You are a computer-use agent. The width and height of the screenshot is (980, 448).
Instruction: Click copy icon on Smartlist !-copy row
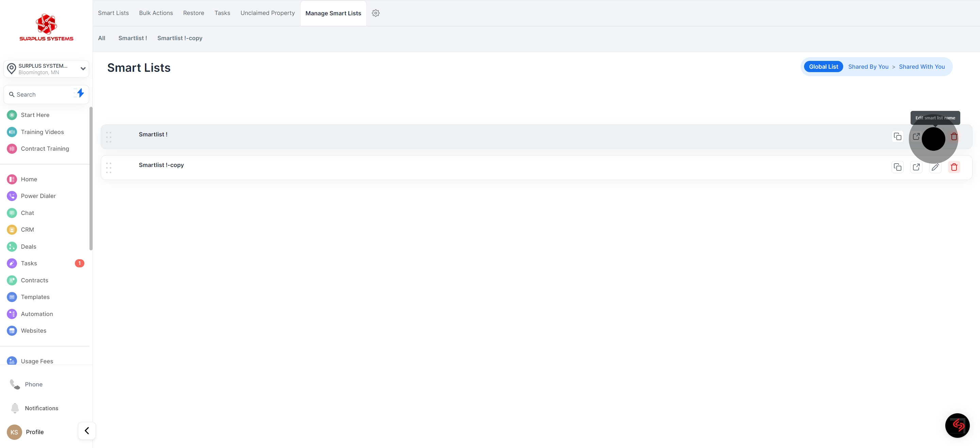pos(897,167)
